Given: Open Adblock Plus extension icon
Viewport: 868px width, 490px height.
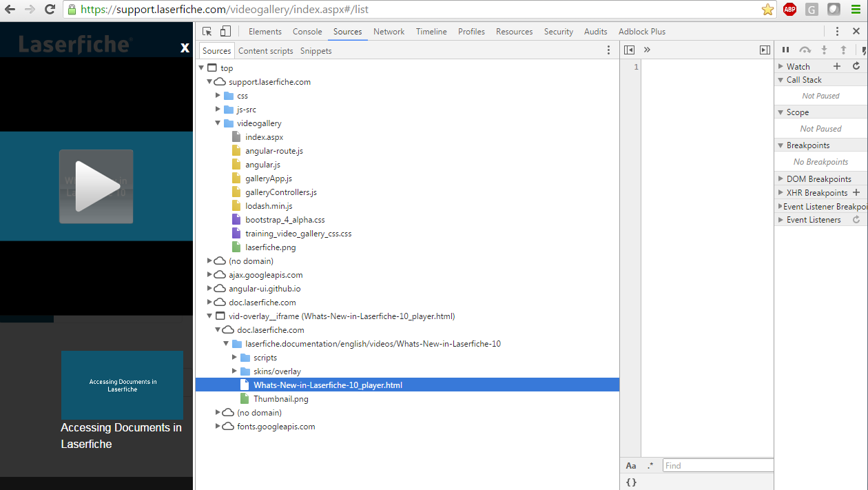Looking at the screenshot, I should pos(790,10).
